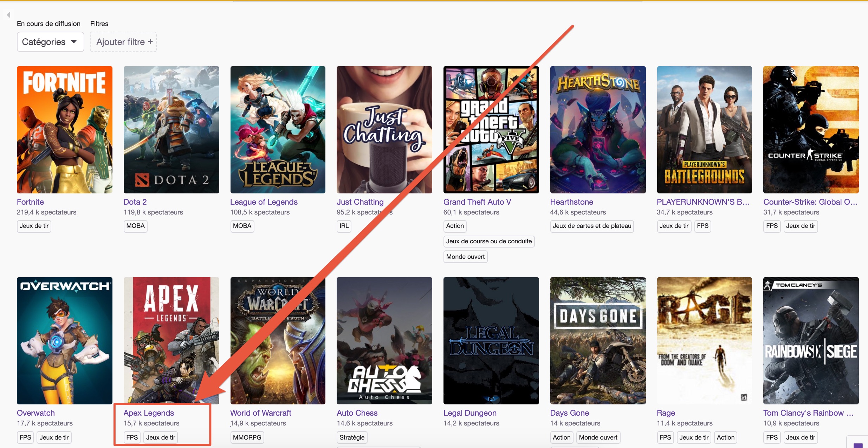Open the Overwatch cover thumbnail
This screenshot has height=448, width=868.
pos(65,341)
